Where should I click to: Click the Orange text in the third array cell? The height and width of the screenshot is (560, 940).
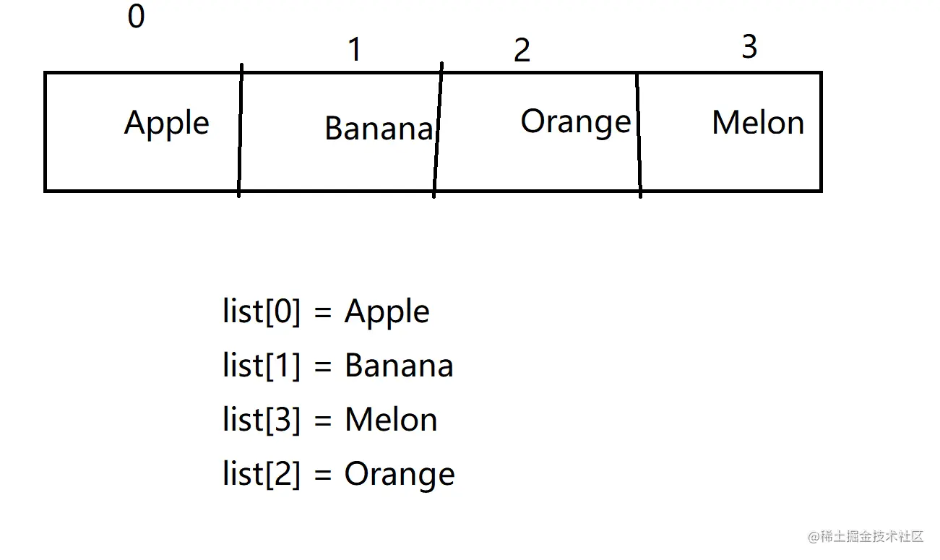(x=576, y=122)
